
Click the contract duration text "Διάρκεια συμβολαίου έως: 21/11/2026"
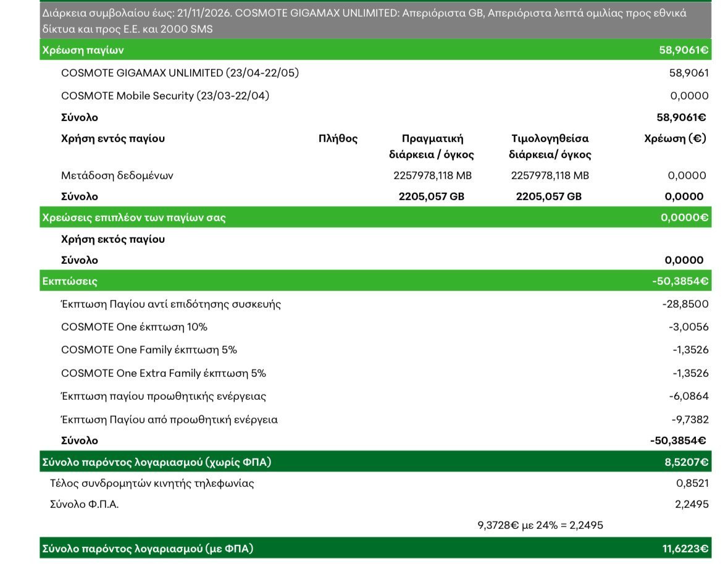(x=136, y=13)
